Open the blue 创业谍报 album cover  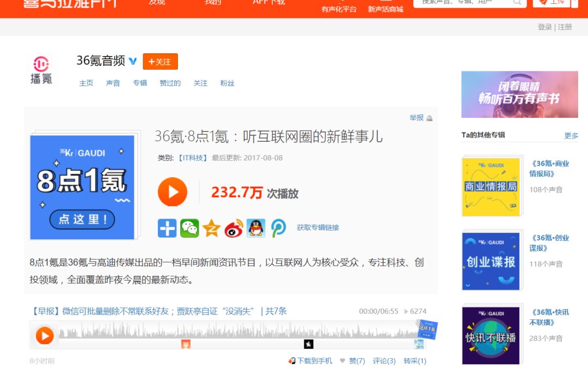491,261
